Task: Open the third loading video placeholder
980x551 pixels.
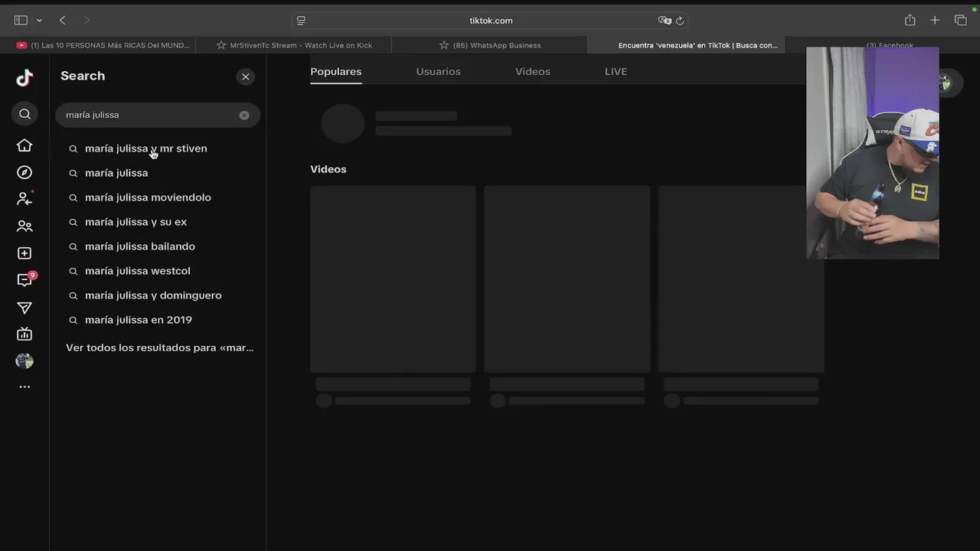Action: 741,279
